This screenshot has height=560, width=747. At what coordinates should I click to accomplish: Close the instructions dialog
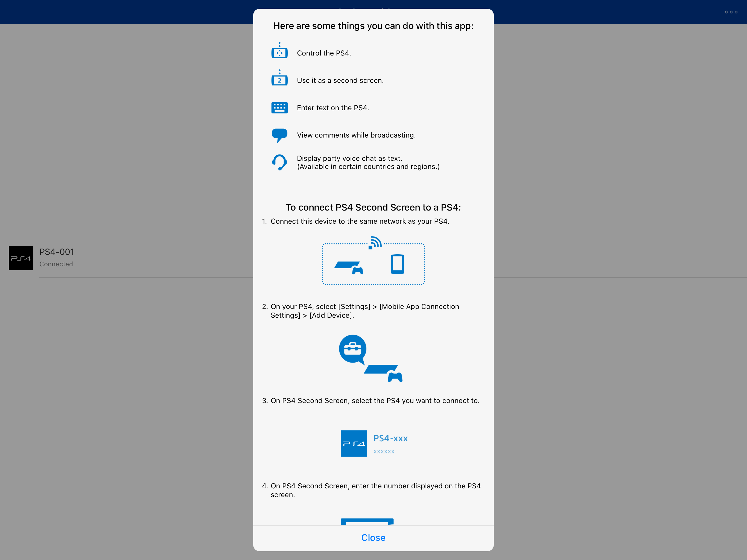(x=373, y=537)
